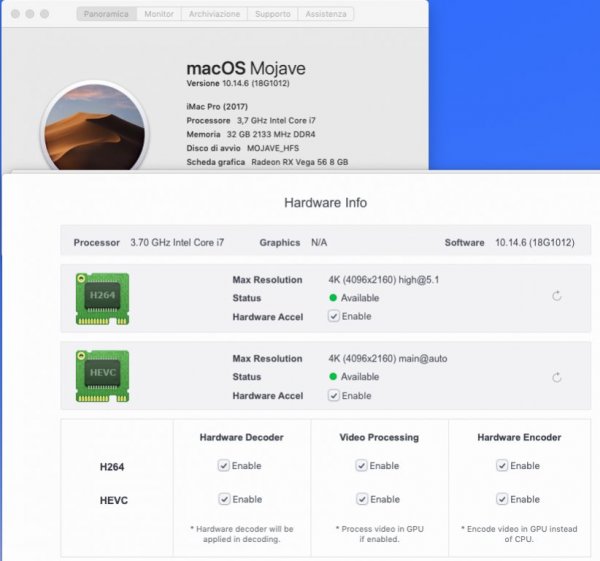Toggle H264 Hardware Decoder Enable checkbox

(223, 465)
